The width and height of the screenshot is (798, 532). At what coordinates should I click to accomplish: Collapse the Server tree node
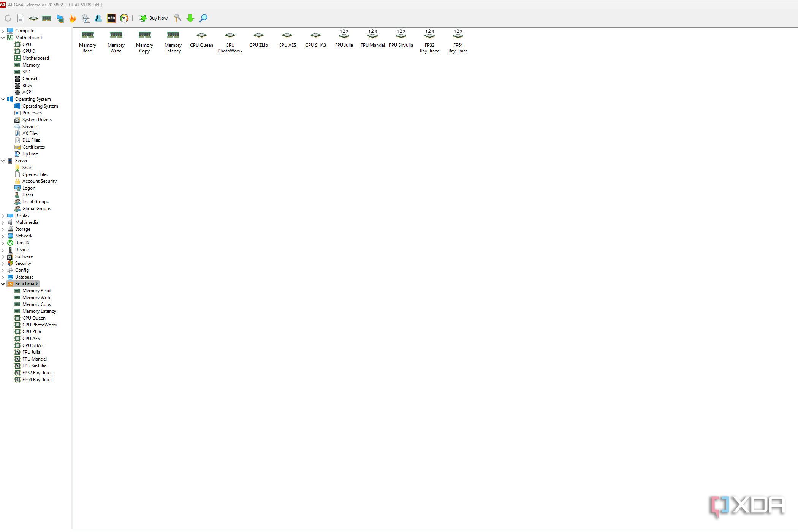coord(3,161)
